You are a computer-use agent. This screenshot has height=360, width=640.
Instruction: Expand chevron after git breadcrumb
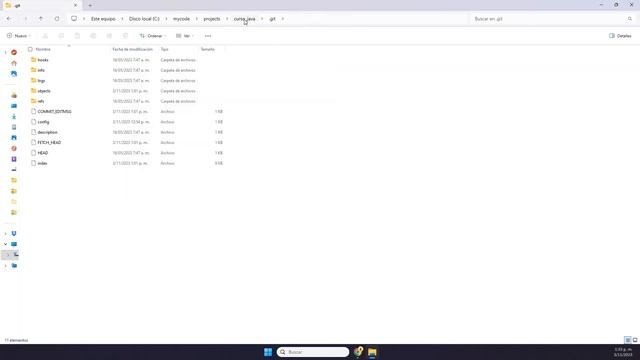coord(282,19)
